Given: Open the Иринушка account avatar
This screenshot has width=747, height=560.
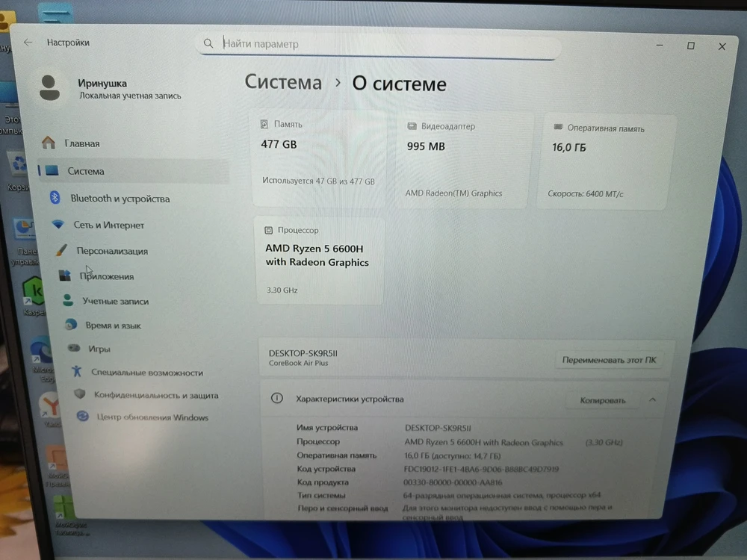Looking at the screenshot, I should (49, 87).
